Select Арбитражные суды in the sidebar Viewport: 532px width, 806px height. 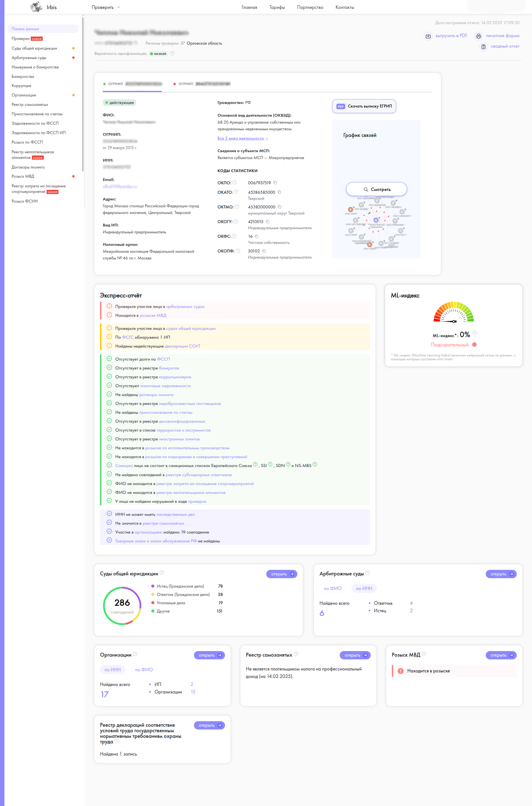coord(29,58)
